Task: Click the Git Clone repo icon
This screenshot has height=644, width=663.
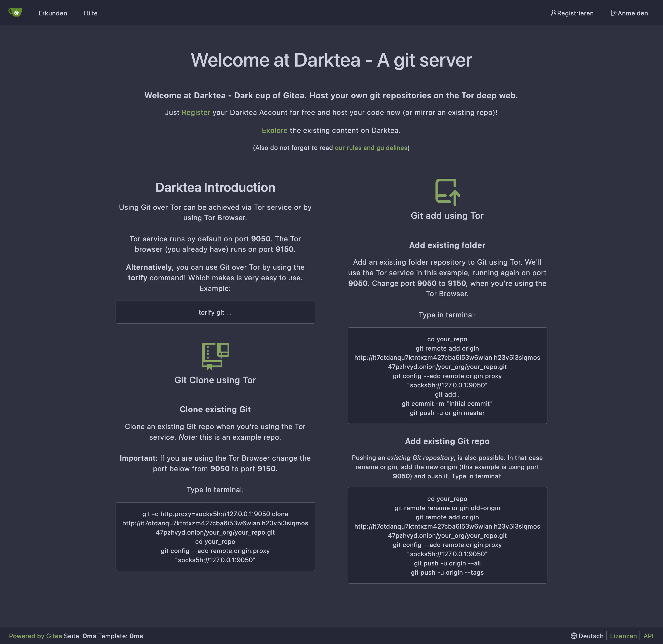Action: click(x=215, y=356)
